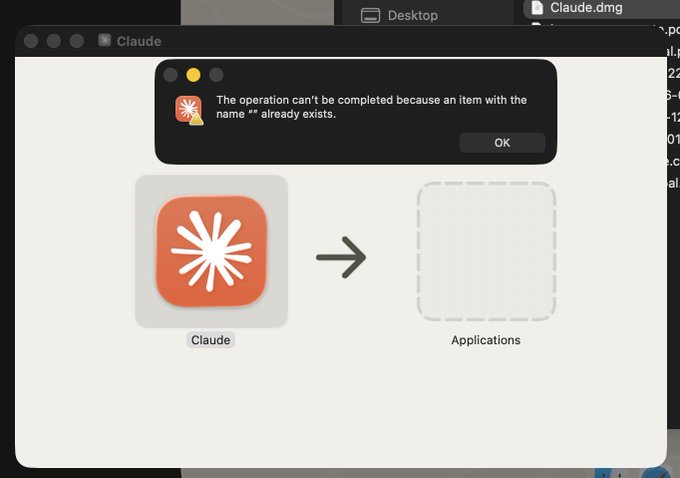The height and width of the screenshot is (478, 680).
Task: Click the error message text in the dialog
Action: [372, 107]
